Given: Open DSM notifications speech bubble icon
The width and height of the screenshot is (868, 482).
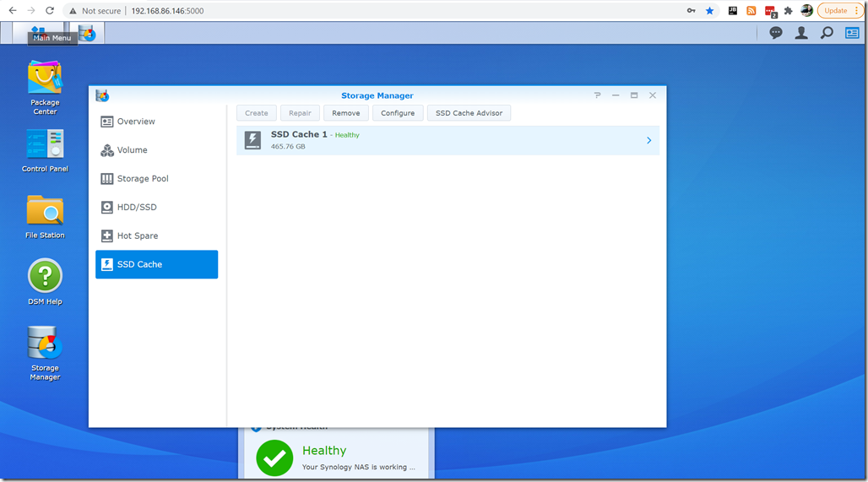Looking at the screenshot, I should 776,33.
